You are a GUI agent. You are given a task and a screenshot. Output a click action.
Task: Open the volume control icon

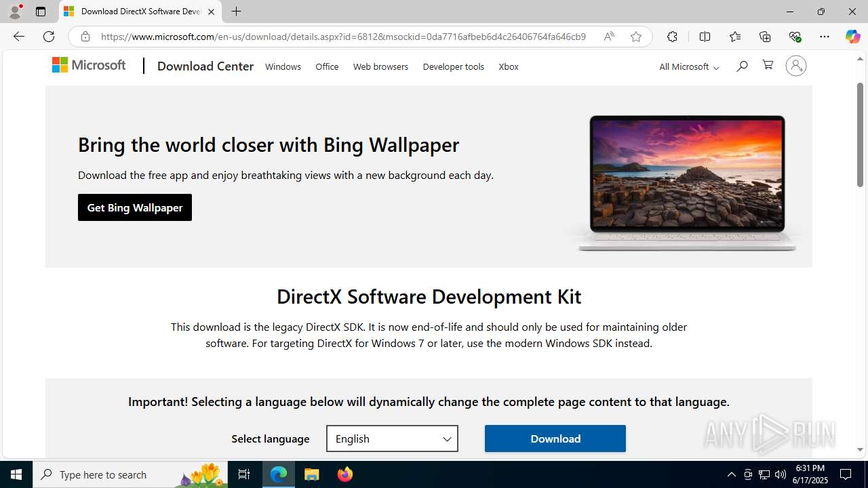point(781,474)
